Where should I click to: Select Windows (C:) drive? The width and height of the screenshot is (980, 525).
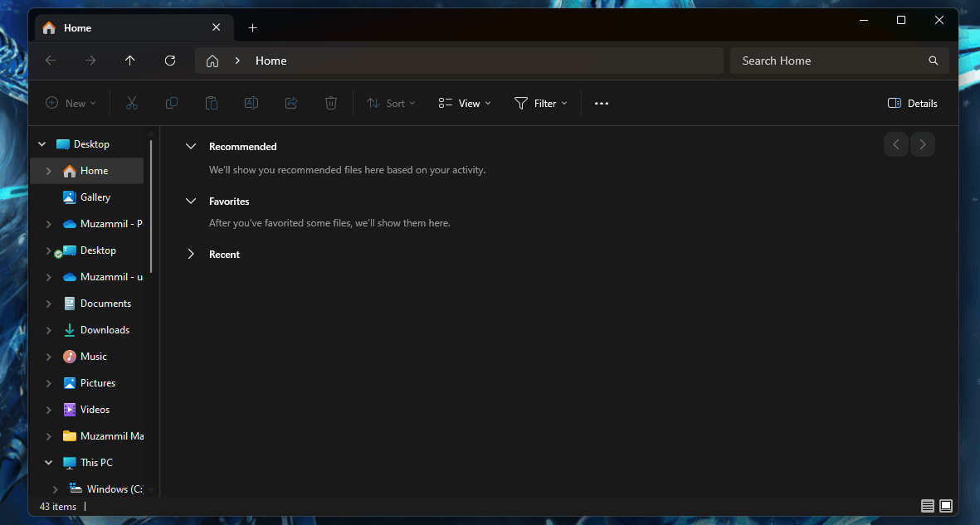coord(86,489)
